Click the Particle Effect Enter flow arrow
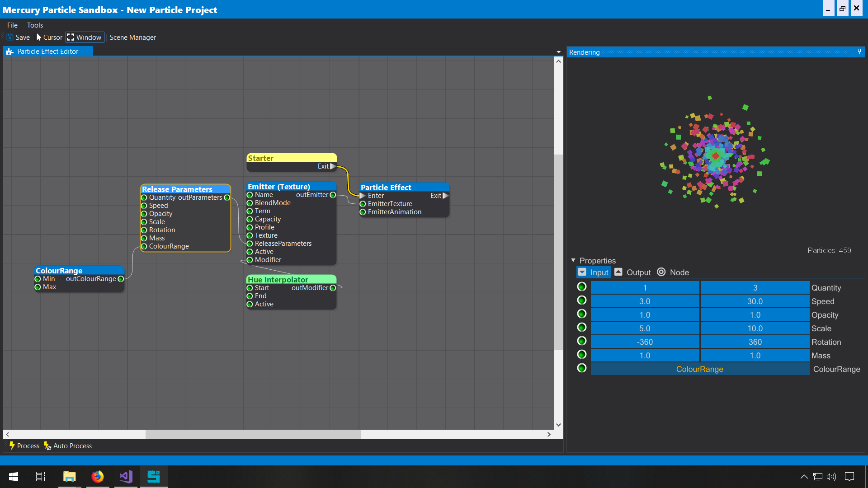Image resolution: width=868 pixels, height=488 pixels. [363, 196]
